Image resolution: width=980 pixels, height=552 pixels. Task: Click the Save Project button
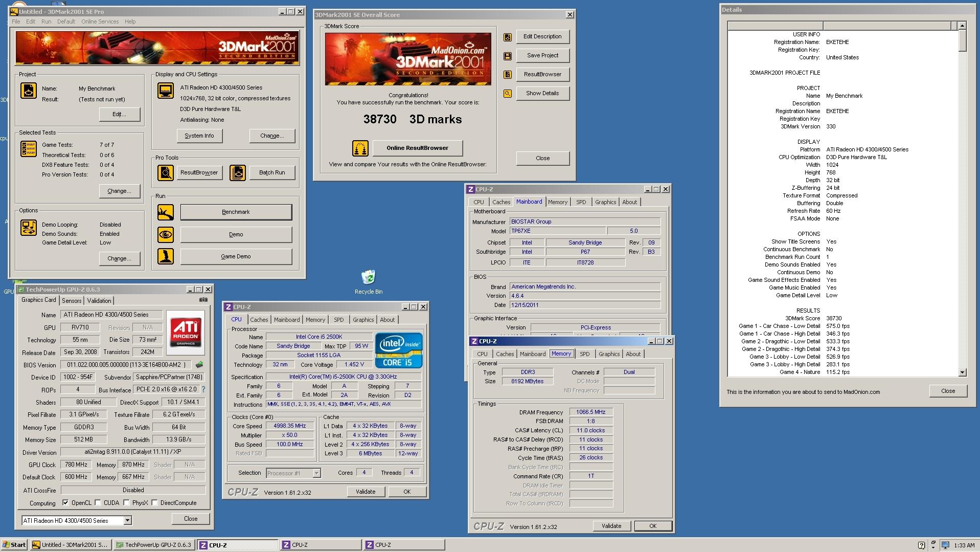542,56
